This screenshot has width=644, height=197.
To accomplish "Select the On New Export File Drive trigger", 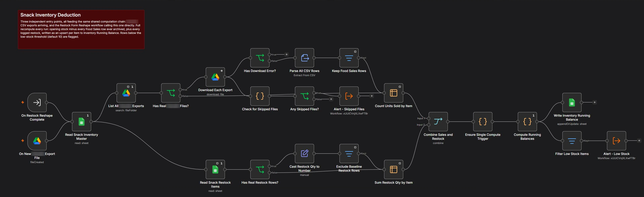I will point(37,141).
